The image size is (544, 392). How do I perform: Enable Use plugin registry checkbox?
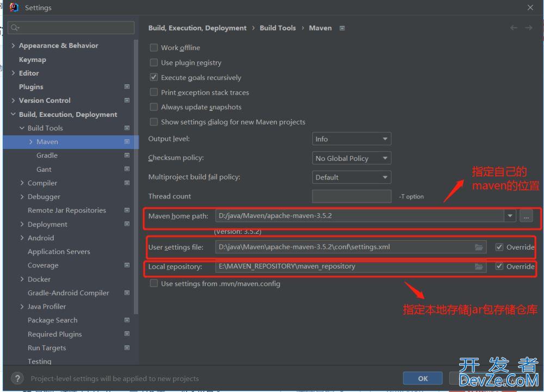154,63
